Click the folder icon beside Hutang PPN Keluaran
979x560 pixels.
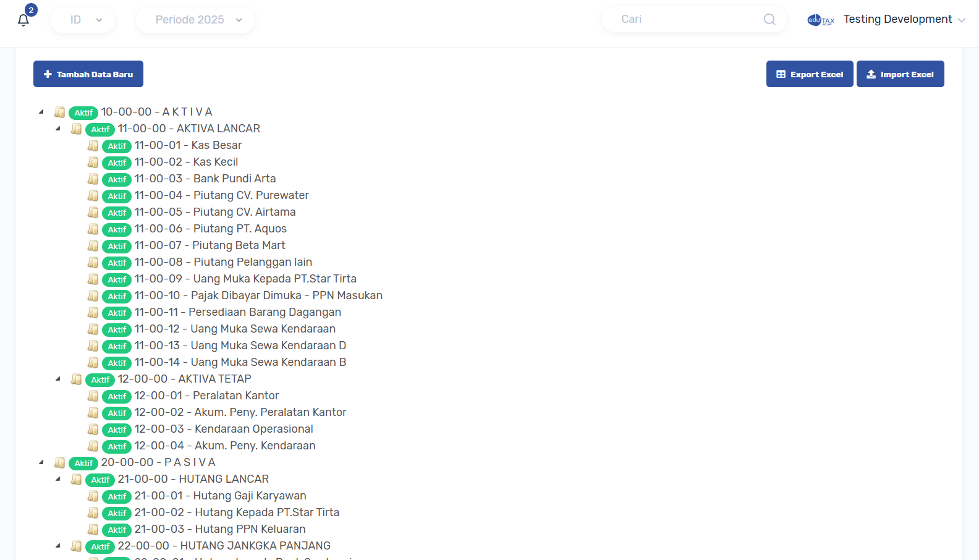(93, 530)
